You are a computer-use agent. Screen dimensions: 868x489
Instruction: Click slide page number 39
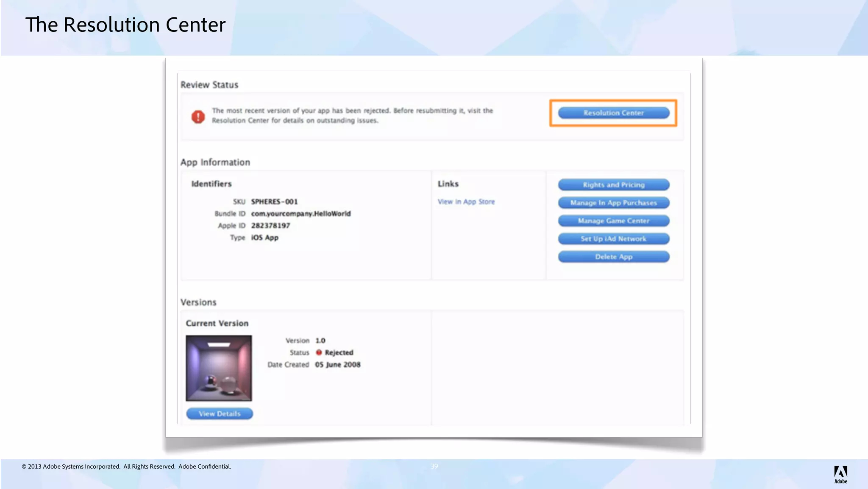[434, 466]
